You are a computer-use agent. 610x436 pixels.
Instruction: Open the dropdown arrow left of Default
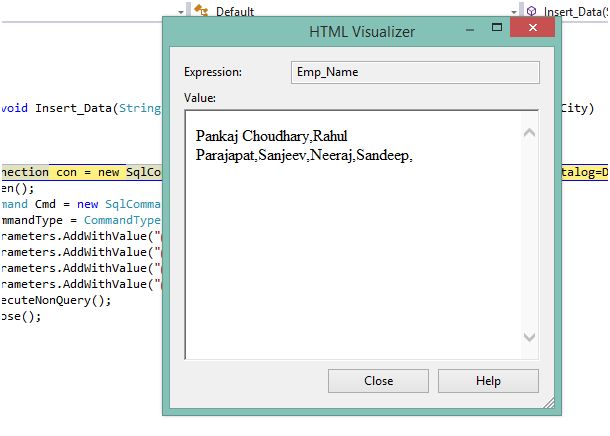[181, 12]
